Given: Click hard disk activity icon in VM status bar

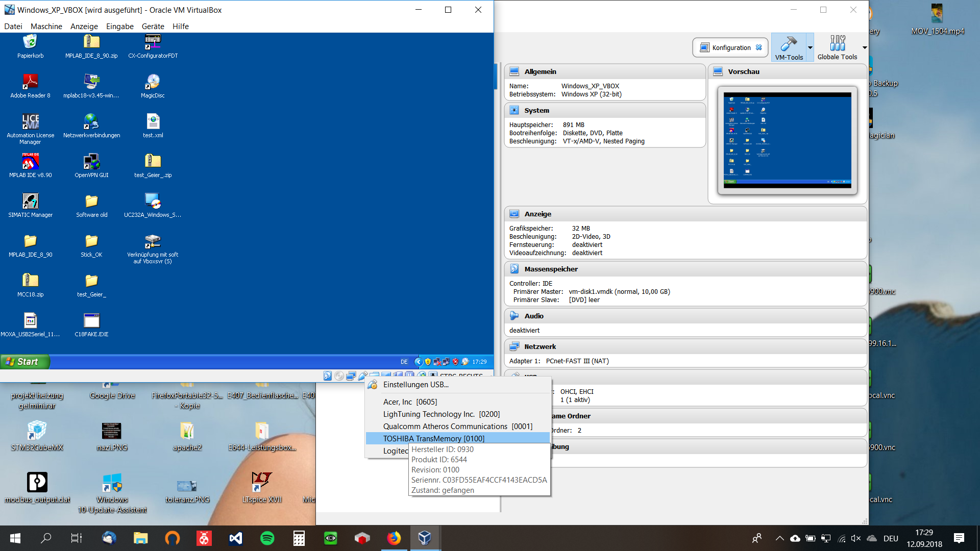Looking at the screenshot, I should coord(328,376).
